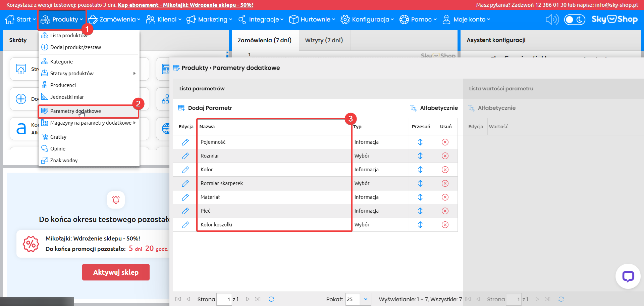This screenshot has width=644, height=306.
Task: Open the Pokaż rows-per-page dropdown
Action: pyautogui.click(x=365, y=299)
